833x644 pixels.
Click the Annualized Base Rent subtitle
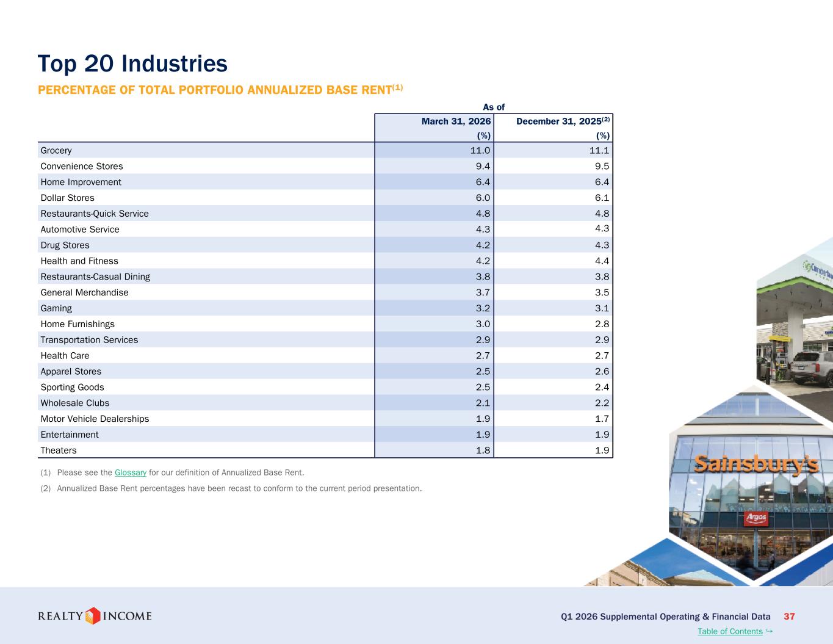220,90
